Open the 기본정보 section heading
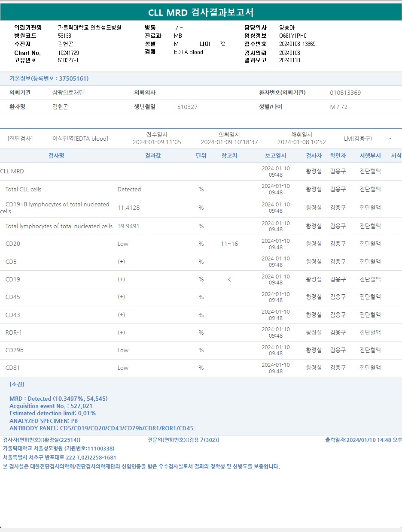The height and width of the screenshot is (532, 402). point(49,79)
